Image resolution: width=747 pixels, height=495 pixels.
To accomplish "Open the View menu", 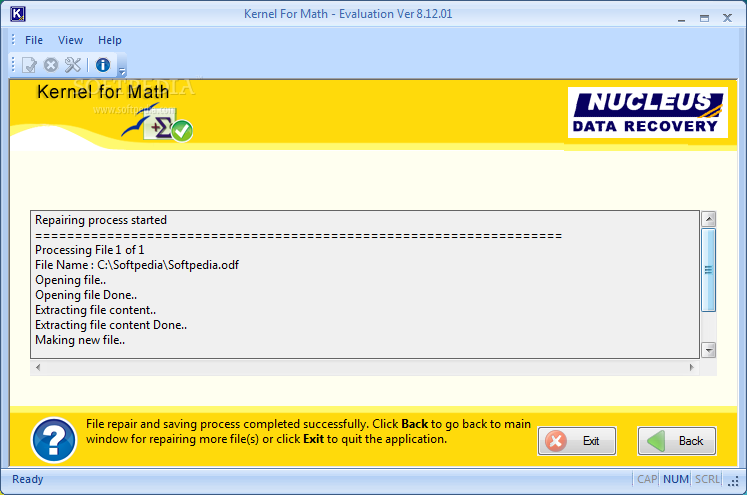I will (x=71, y=40).
